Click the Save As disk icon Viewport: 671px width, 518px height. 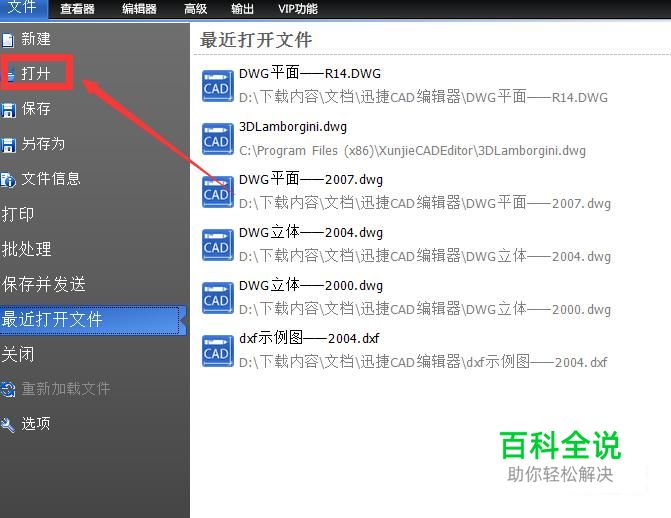pyautogui.click(x=8, y=145)
